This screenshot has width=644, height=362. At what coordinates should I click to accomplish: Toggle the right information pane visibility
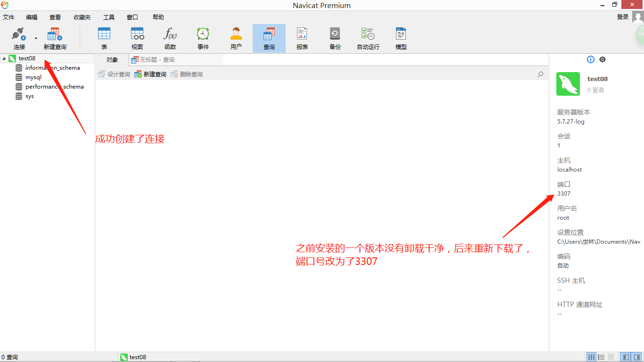[636, 357]
